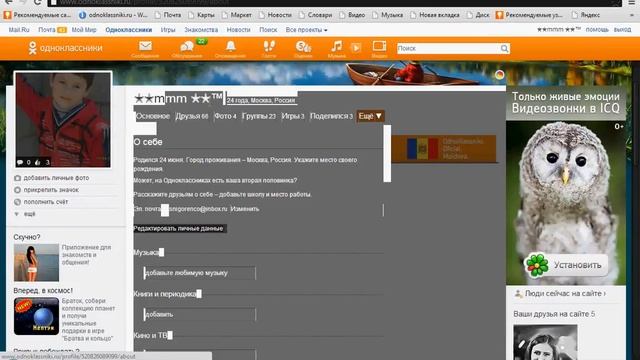Click Изменить next to email
The height and width of the screenshot is (360, 640).
(245, 209)
